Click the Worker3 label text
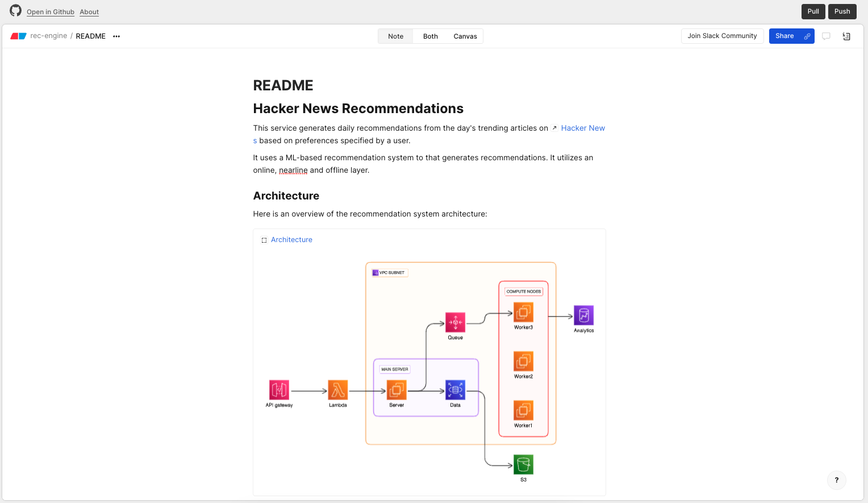The width and height of the screenshot is (868, 503). [x=523, y=327]
